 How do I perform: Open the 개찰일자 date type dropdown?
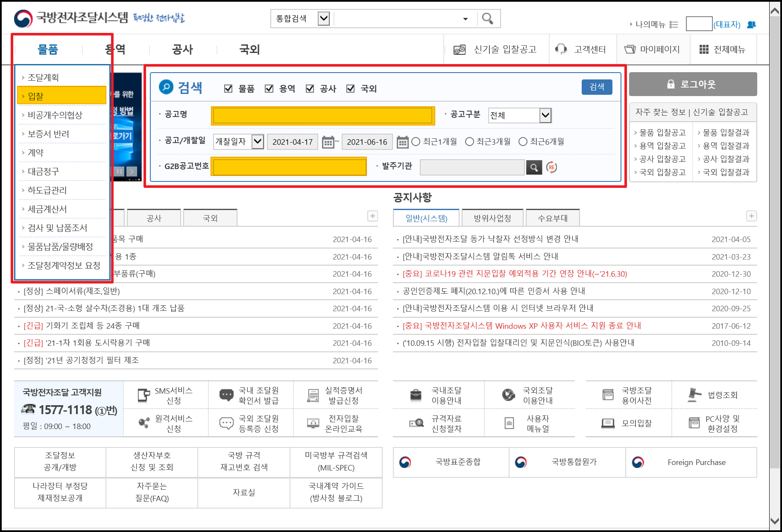pyautogui.click(x=258, y=142)
